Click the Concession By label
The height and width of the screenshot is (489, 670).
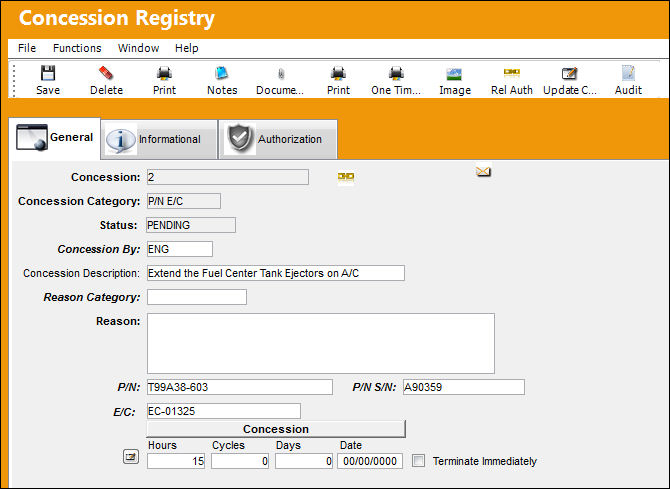(x=99, y=249)
